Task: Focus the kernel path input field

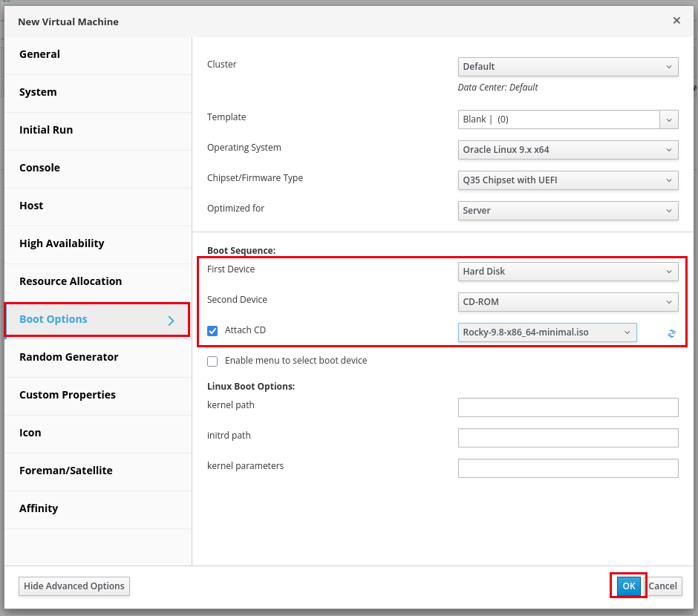Action: [x=568, y=407]
